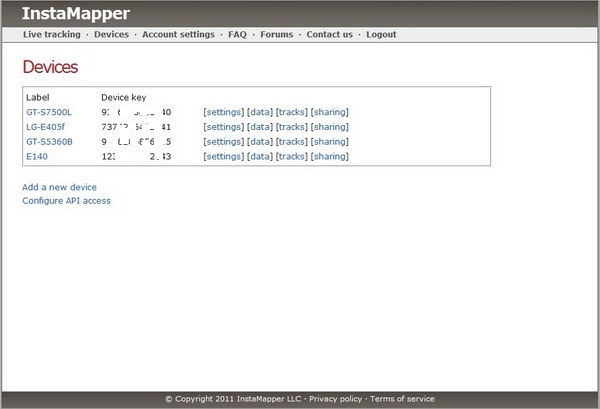Open Account settings page
Viewport: 600px width, 409px height.
tap(178, 34)
